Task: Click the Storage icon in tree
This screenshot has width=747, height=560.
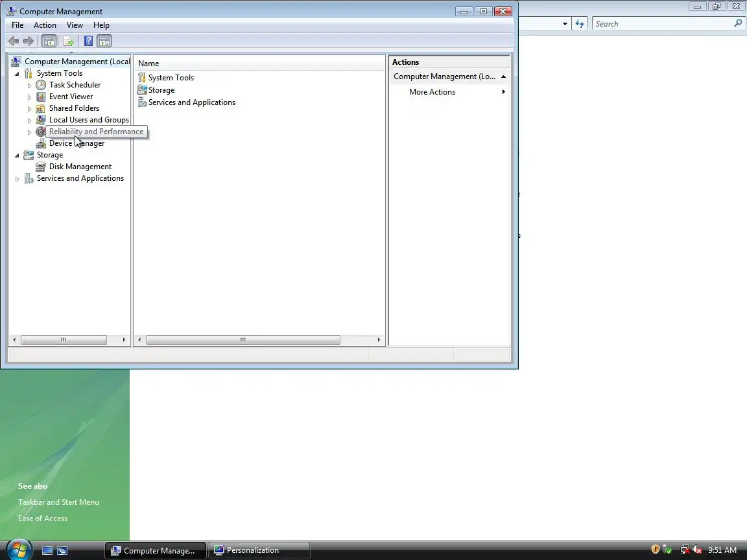Action: pos(29,155)
